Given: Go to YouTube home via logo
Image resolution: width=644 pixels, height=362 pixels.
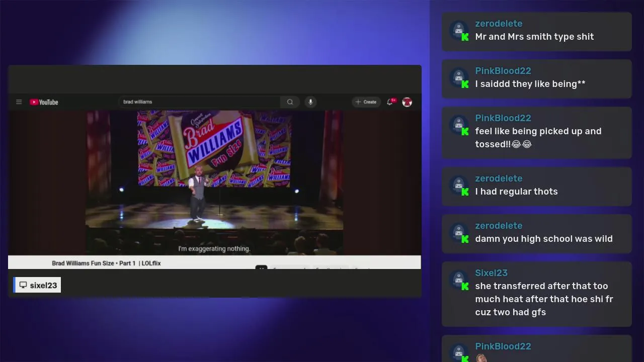Looking at the screenshot, I should pos(44,102).
